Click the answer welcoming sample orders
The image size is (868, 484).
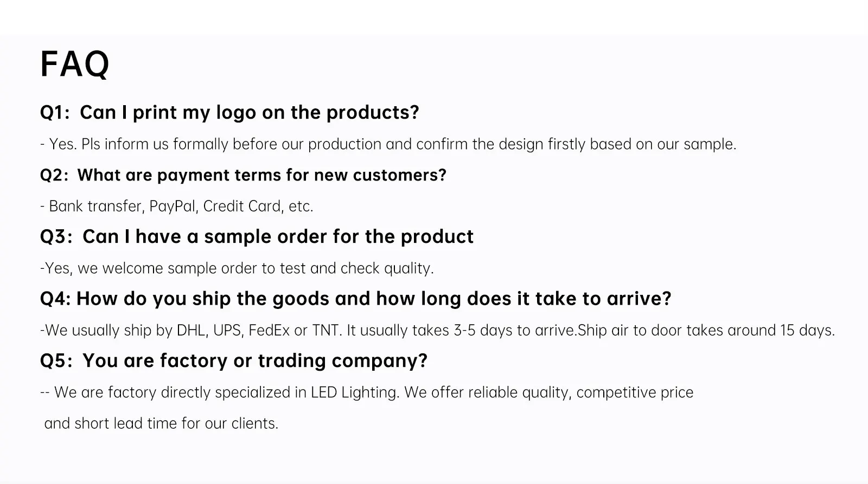coord(237,268)
